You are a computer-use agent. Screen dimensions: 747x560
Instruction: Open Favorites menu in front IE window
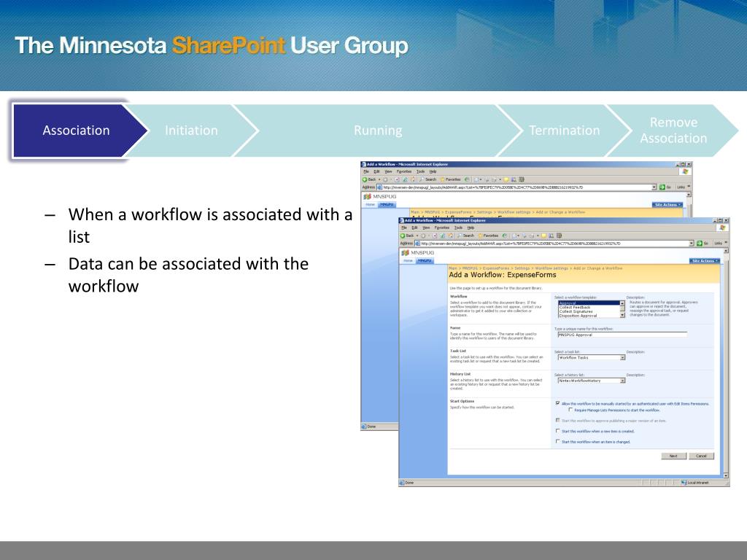(441, 227)
